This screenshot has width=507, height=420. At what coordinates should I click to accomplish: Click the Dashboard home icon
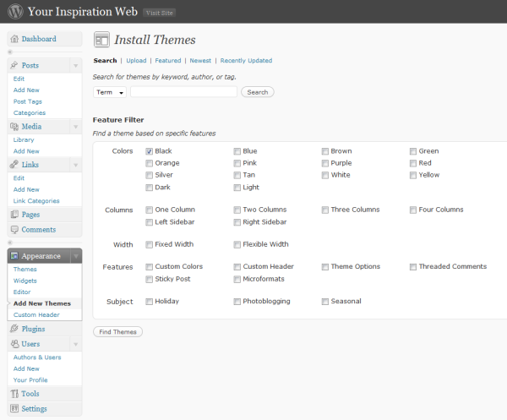click(14, 39)
